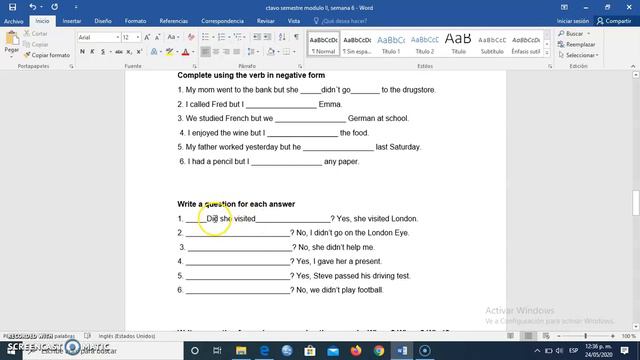The height and width of the screenshot is (360, 640).
Task: Align the paragraph to the right
Action: 227,51
